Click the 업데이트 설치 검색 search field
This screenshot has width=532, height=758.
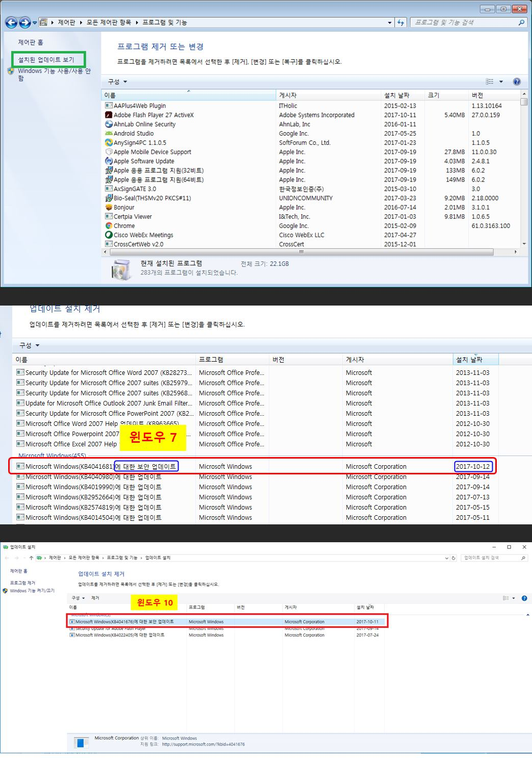click(490, 558)
